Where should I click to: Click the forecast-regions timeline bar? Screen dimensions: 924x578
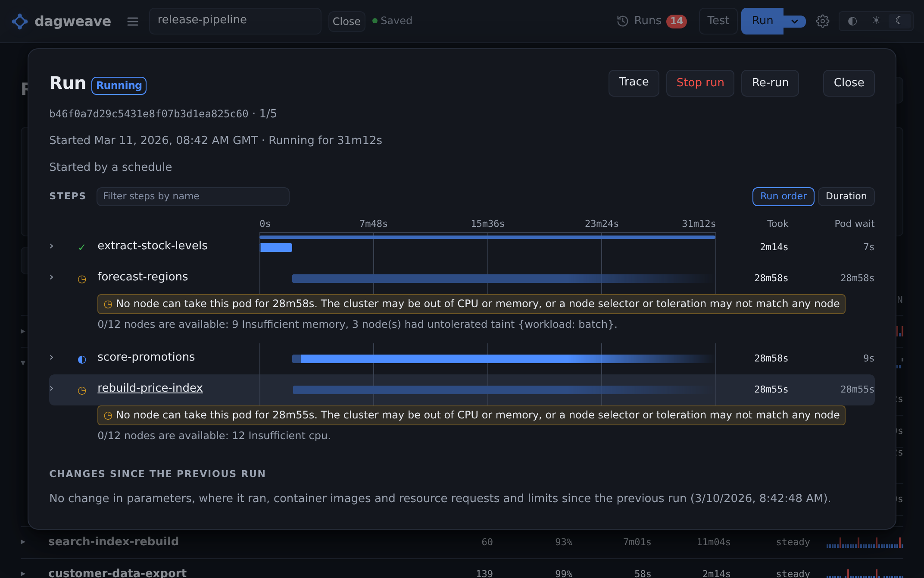[x=503, y=279]
